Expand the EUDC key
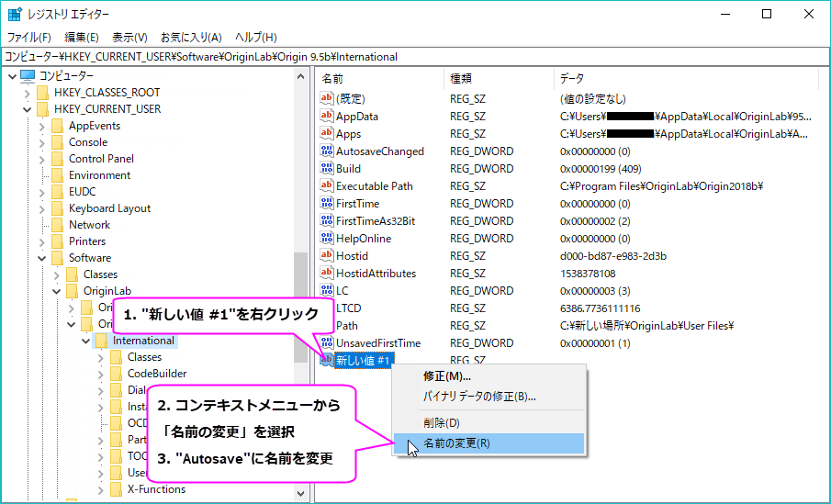Screen dimensions: 831x504 [42, 192]
